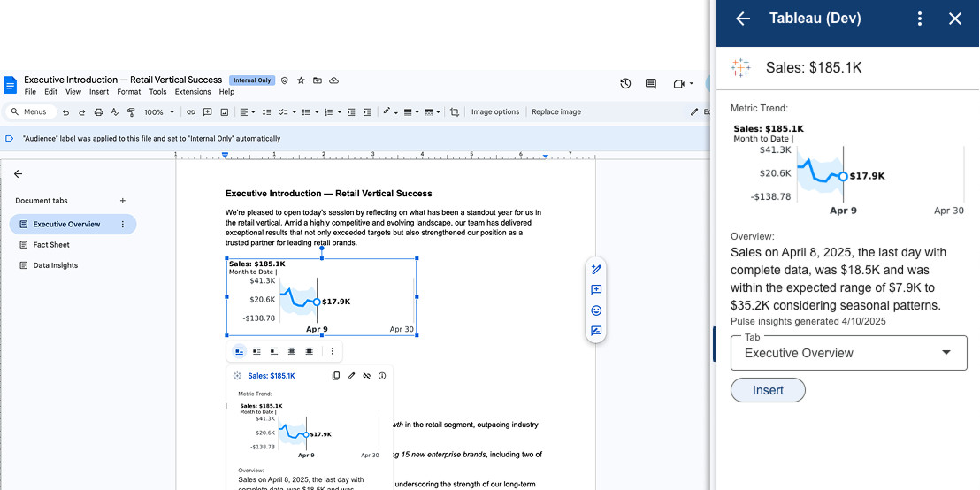Screen dimensions: 980x490
Task: Insert a link with the toolbar link icon
Action: click(191, 112)
